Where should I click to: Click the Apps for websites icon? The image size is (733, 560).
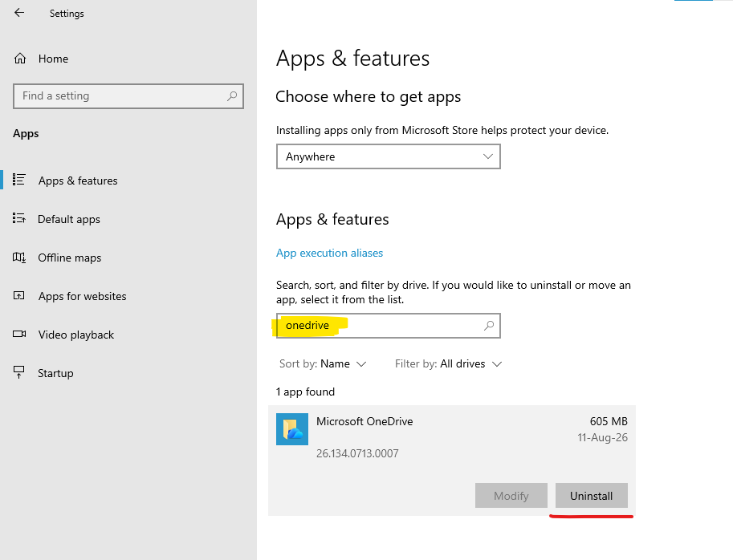click(x=18, y=296)
